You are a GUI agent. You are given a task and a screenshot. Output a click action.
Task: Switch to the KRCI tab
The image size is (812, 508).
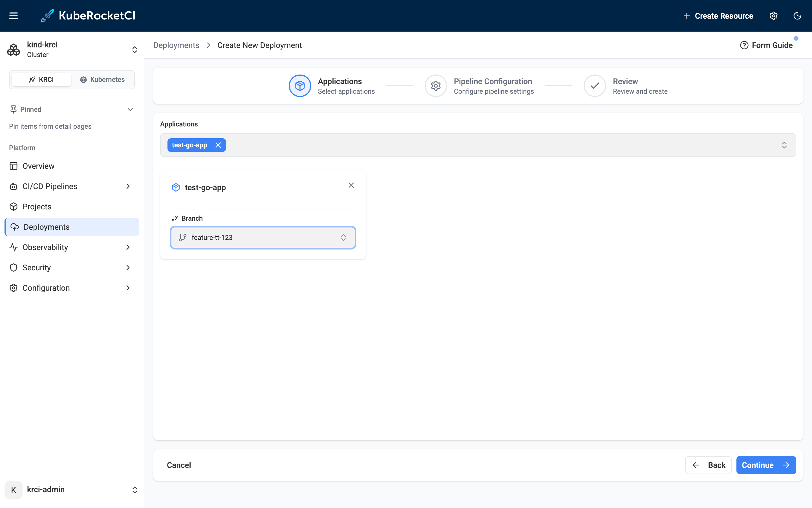[42, 80]
